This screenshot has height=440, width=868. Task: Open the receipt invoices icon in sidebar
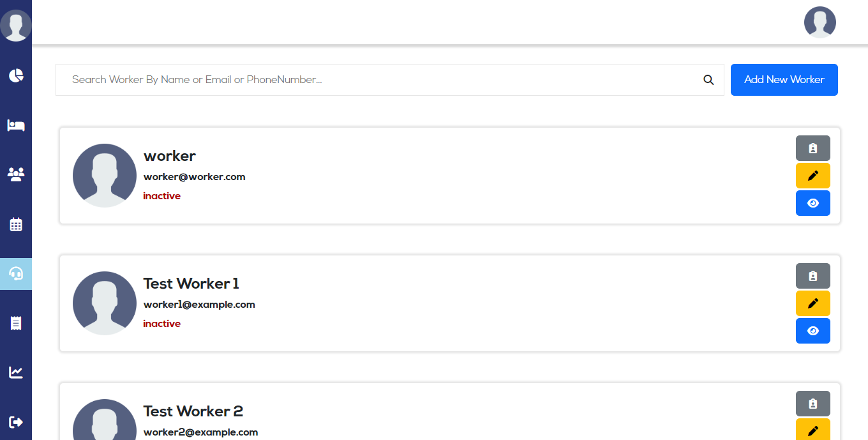[x=16, y=323]
